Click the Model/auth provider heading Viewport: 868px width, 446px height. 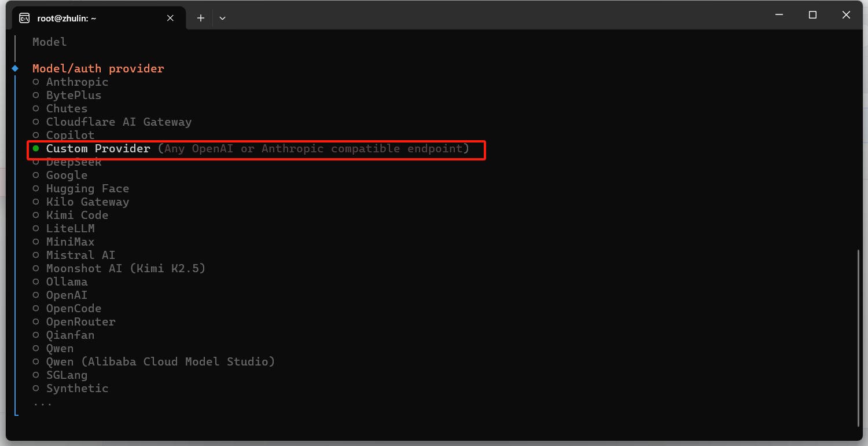click(x=98, y=69)
